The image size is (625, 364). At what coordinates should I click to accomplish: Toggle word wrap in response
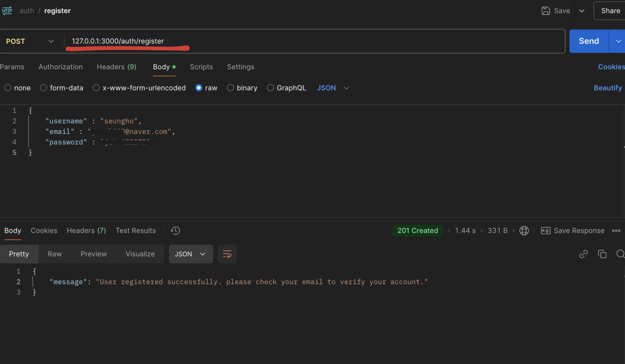coord(227,254)
